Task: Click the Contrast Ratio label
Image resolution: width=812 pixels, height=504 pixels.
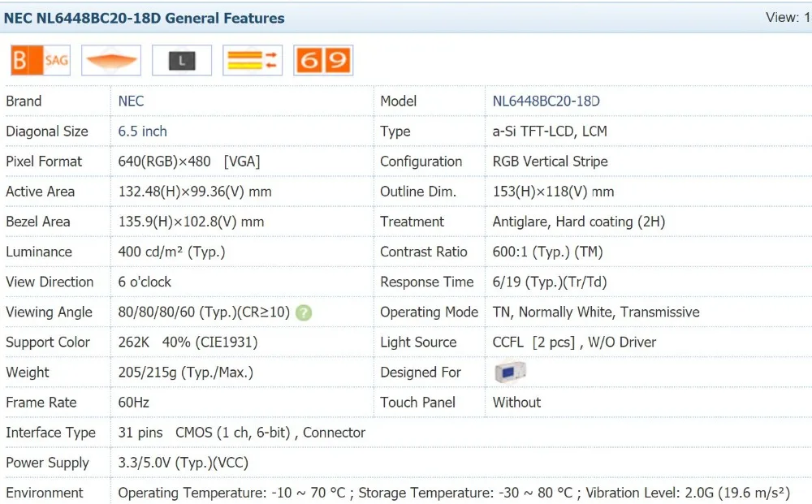Action: point(424,252)
